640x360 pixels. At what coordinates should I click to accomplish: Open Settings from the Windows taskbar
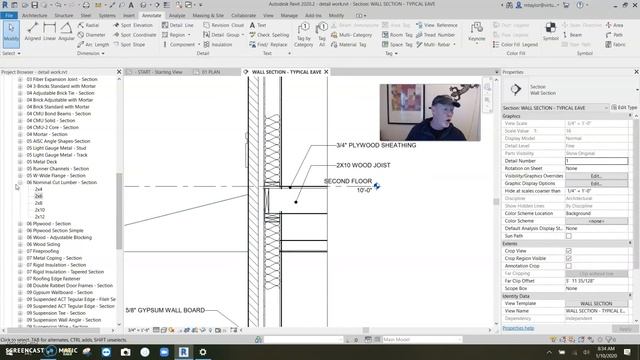tap(203, 352)
